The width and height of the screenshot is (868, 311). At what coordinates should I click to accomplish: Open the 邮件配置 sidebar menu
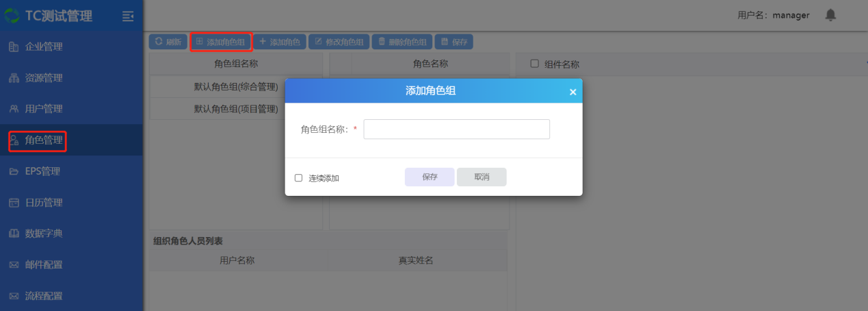click(71, 264)
